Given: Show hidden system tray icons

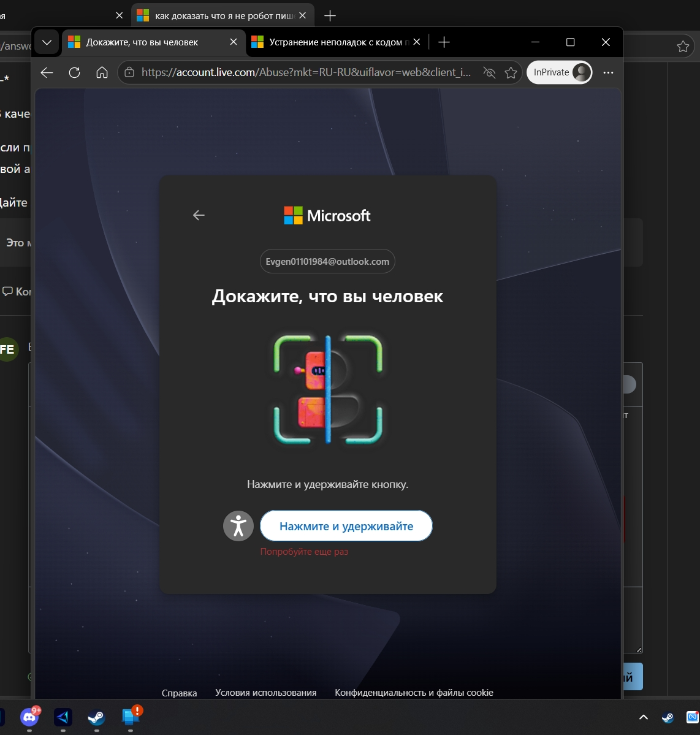Looking at the screenshot, I should [643, 717].
